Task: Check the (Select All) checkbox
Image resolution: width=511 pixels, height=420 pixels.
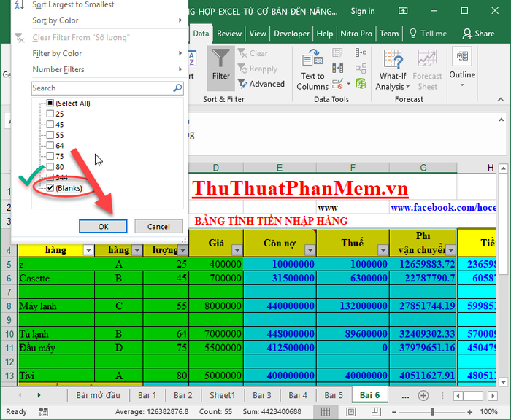Action: (x=50, y=104)
